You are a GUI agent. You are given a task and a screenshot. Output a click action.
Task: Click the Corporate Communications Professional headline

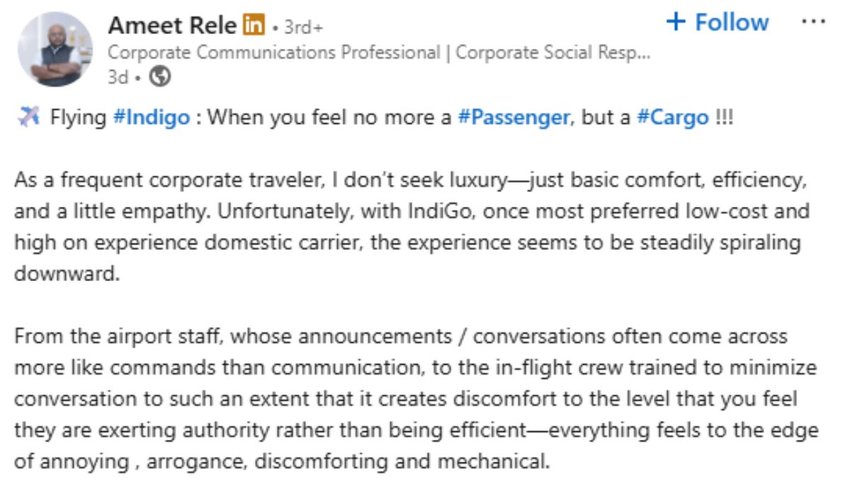point(378,52)
